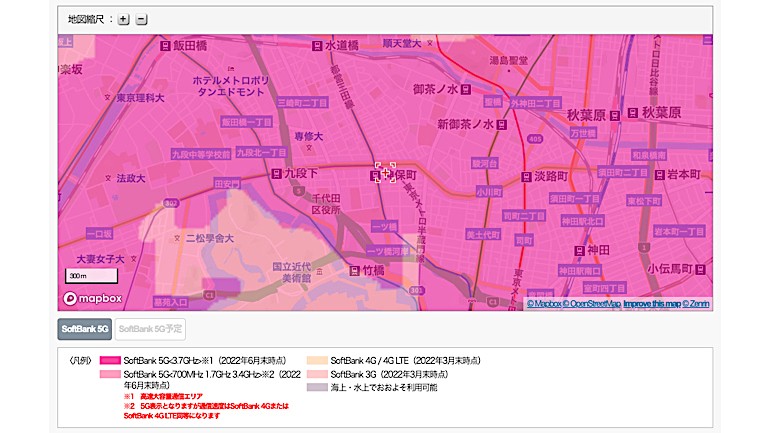Click the SoftBank 4G / 4G LTE legend swatch
Viewport: 770px width, 433px height.
coord(315,360)
